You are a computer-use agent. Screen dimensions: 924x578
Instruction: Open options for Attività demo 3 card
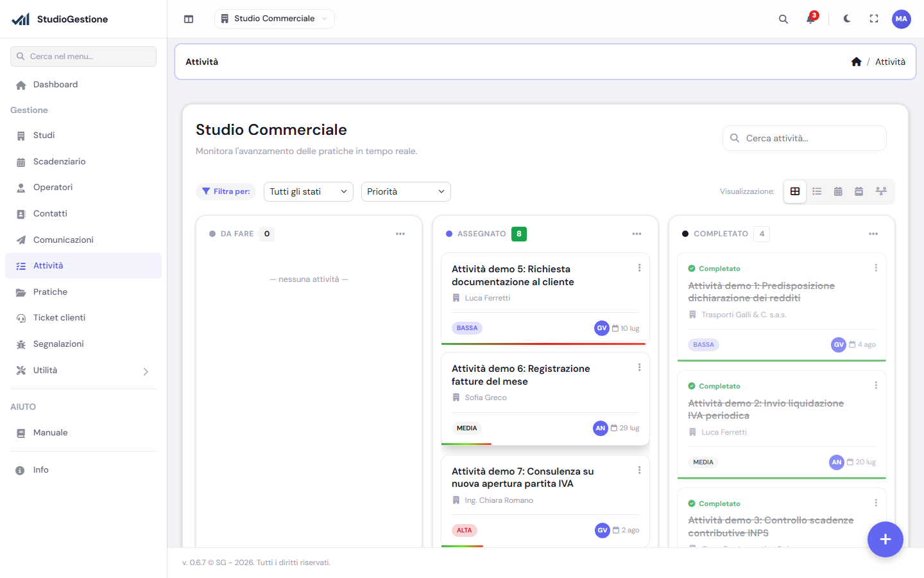pyautogui.click(x=876, y=503)
